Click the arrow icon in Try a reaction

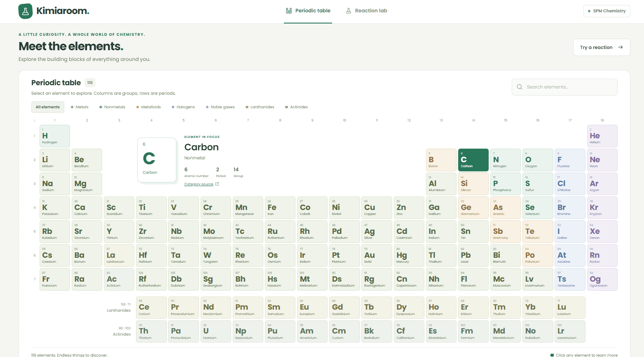(621, 47)
